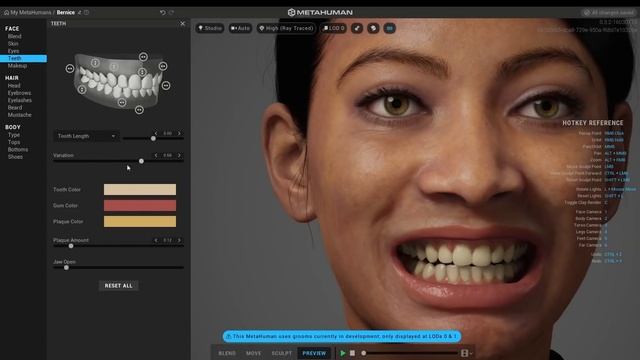Open Eyebrows under Hair
This screenshot has height=360, width=640.
pos(19,93)
